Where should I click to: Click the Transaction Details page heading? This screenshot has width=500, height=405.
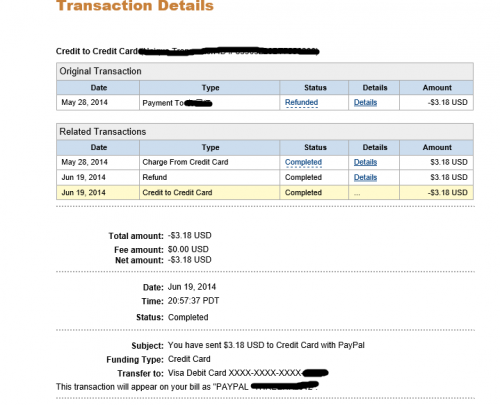(x=135, y=6)
